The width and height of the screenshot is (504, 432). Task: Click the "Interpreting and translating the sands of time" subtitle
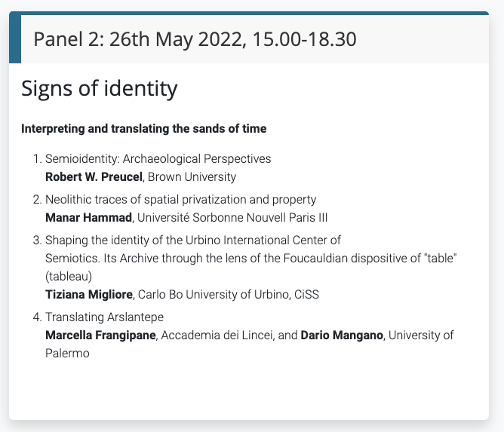(143, 129)
